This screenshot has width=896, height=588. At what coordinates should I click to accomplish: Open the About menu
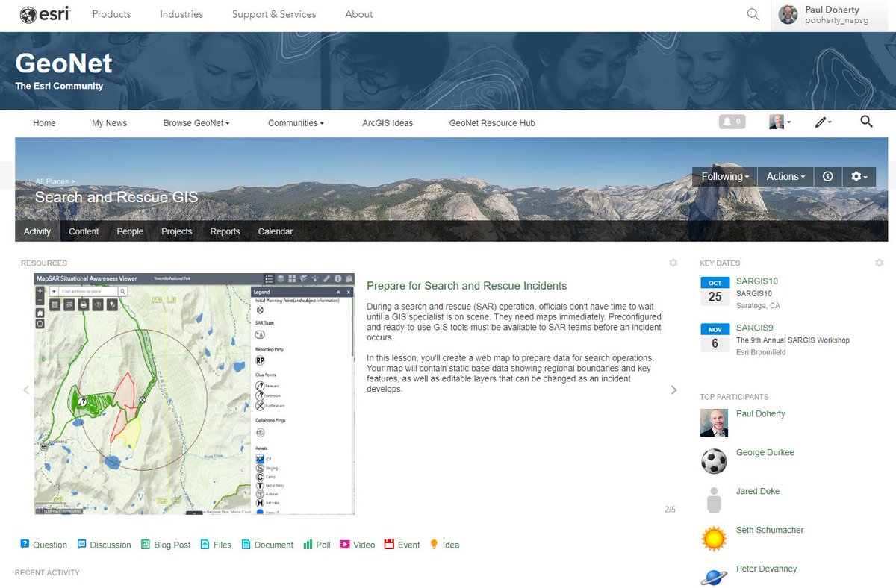pos(359,14)
